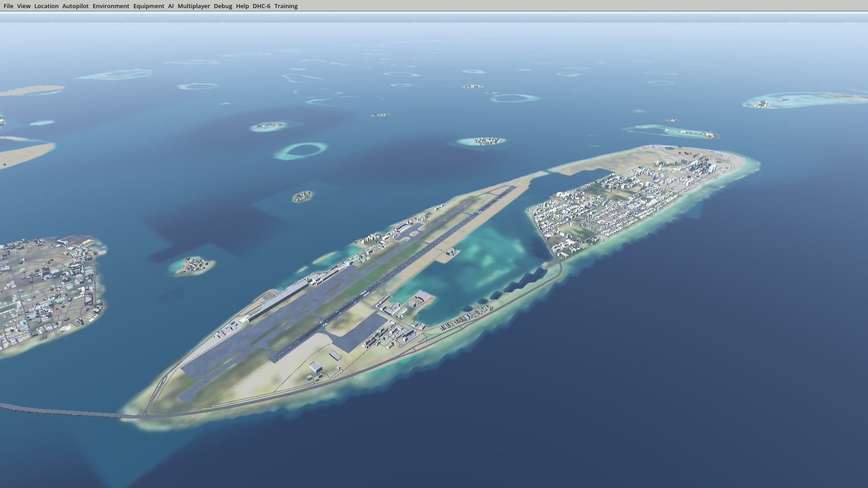This screenshot has height=488, width=868.
Task: Open the Help menu
Action: point(242,6)
